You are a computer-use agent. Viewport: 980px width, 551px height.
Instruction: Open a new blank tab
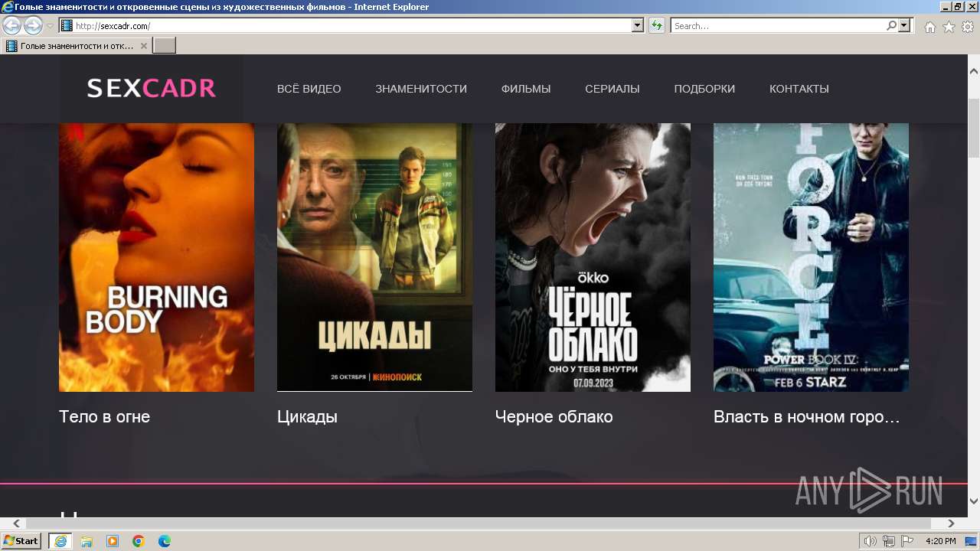click(x=165, y=46)
